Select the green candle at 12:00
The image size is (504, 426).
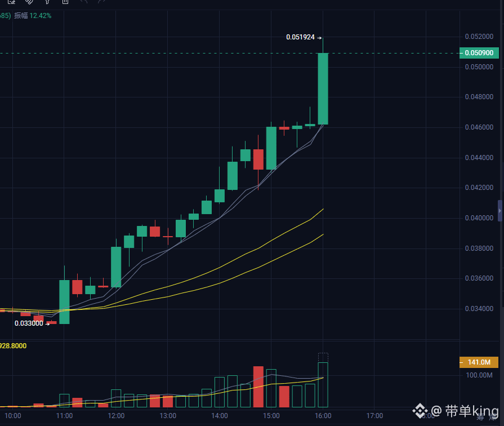pyautogui.click(x=116, y=267)
